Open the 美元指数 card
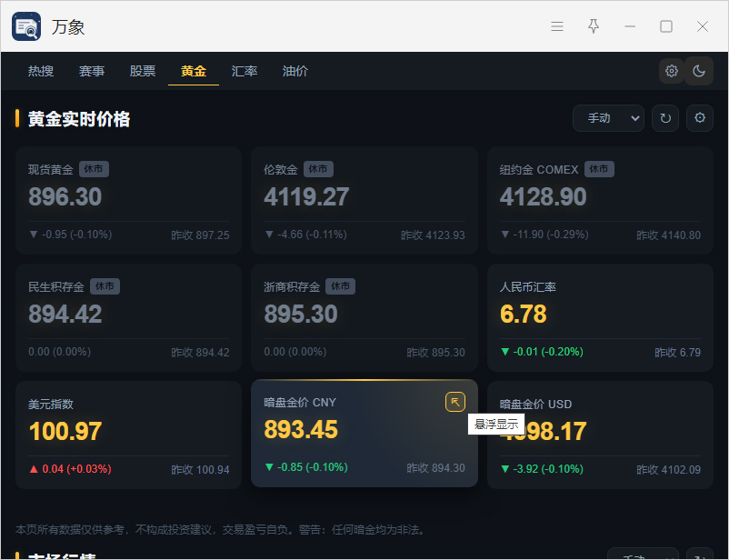Viewport: 729px width, 560px height. coord(129,435)
